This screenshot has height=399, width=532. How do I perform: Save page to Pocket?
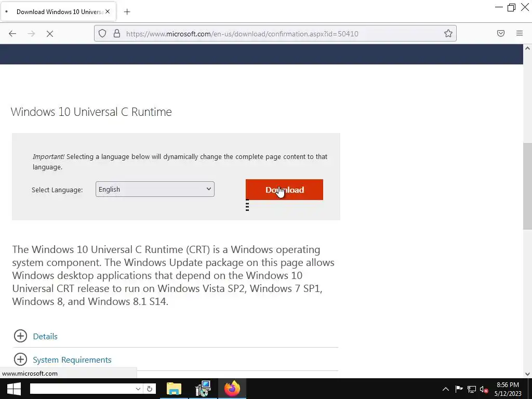501,33
